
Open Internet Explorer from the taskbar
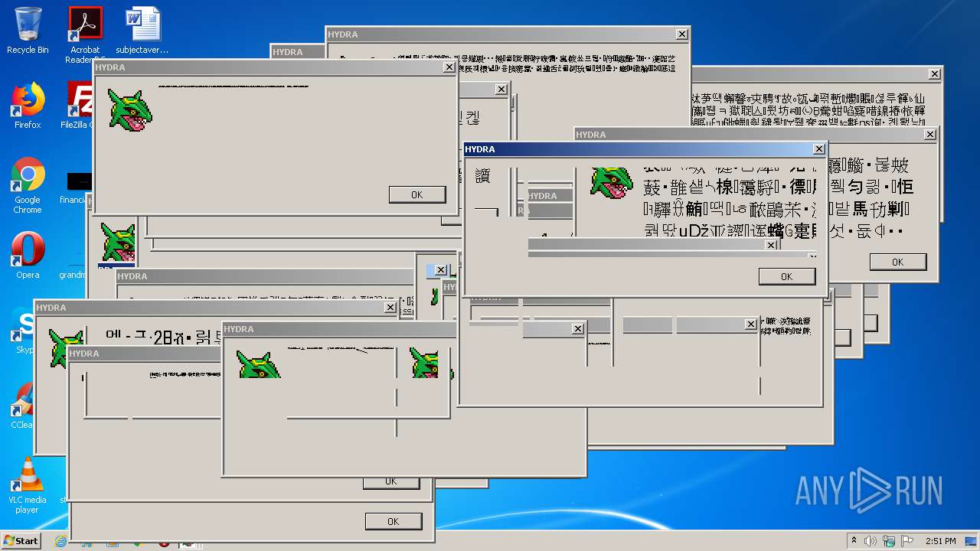click(61, 541)
